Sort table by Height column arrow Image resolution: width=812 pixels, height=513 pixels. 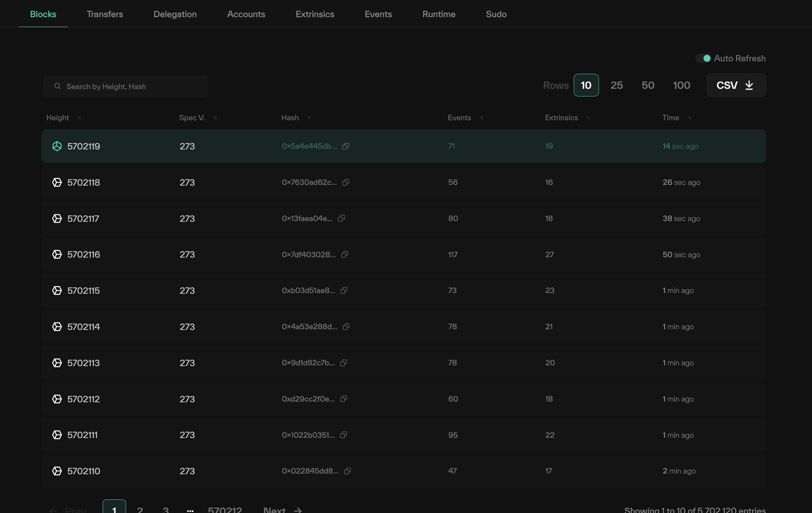(x=79, y=118)
